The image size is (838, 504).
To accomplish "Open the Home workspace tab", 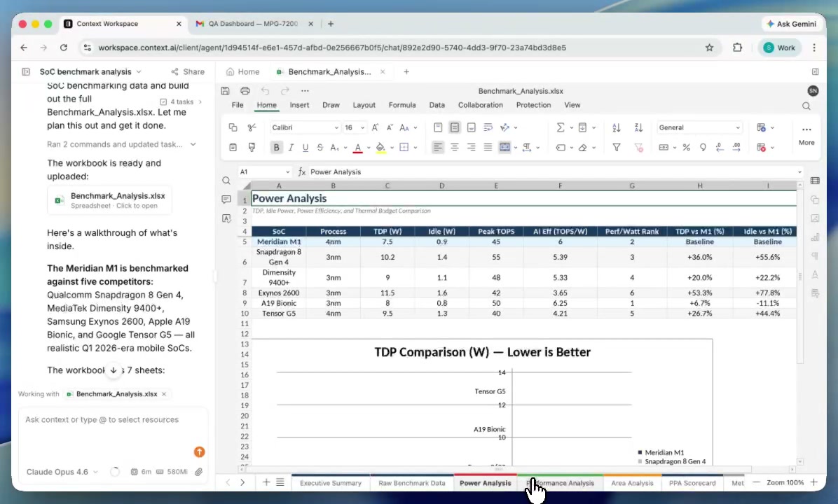I will click(x=242, y=71).
